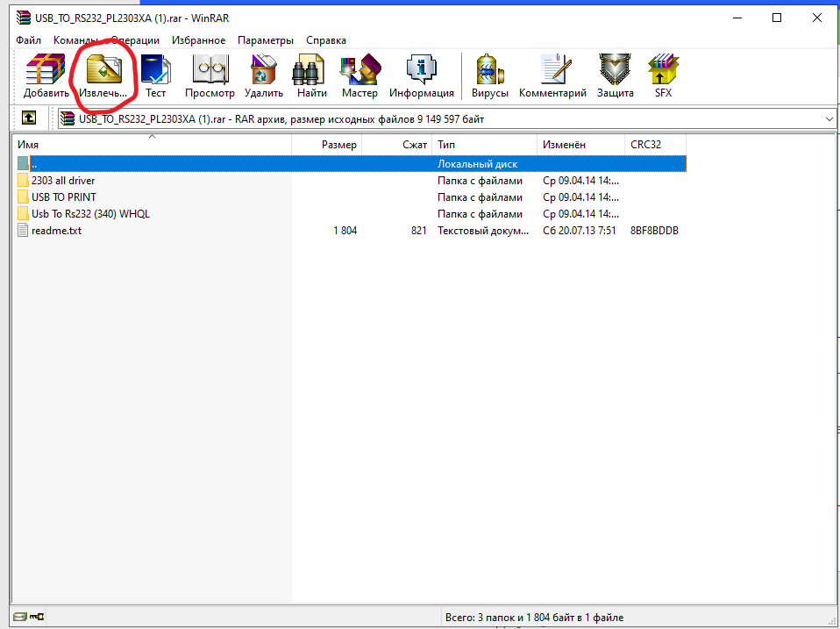The width and height of the screenshot is (840, 629).
Task: Open the Параметры menu
Action: click(266, 40)
